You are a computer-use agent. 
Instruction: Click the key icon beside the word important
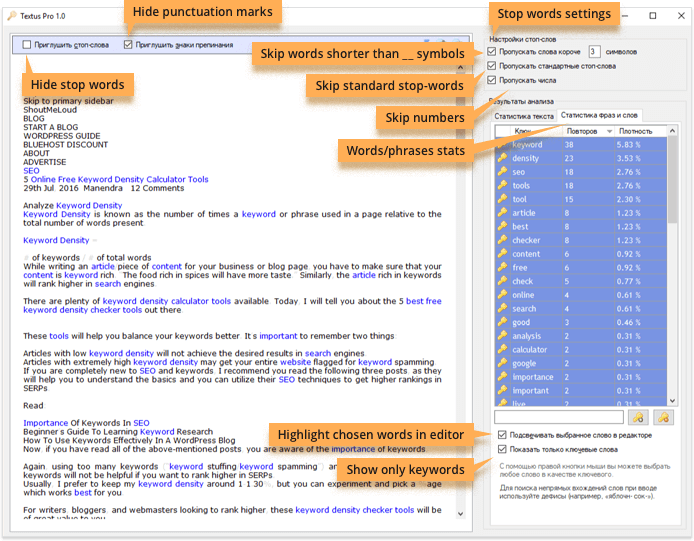coord(502,390)
